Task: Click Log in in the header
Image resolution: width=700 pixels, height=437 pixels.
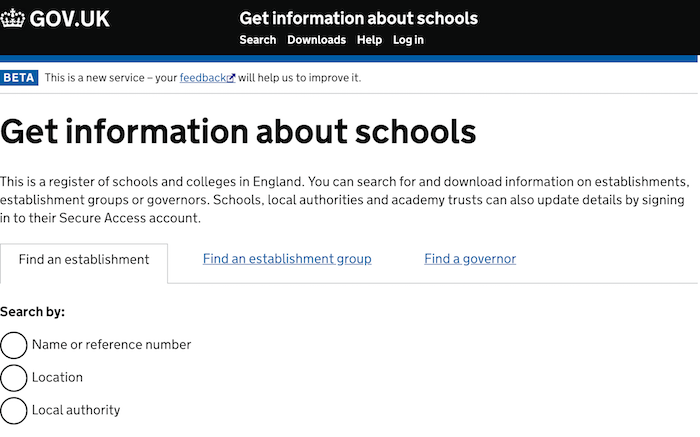Action: pyautogui.click(x=408, y=40)
